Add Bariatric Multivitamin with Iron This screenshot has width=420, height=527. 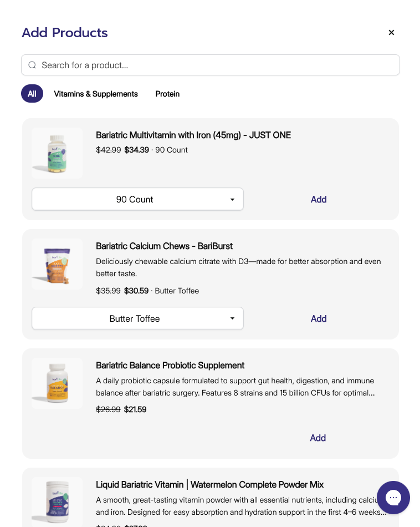(319, 199)
